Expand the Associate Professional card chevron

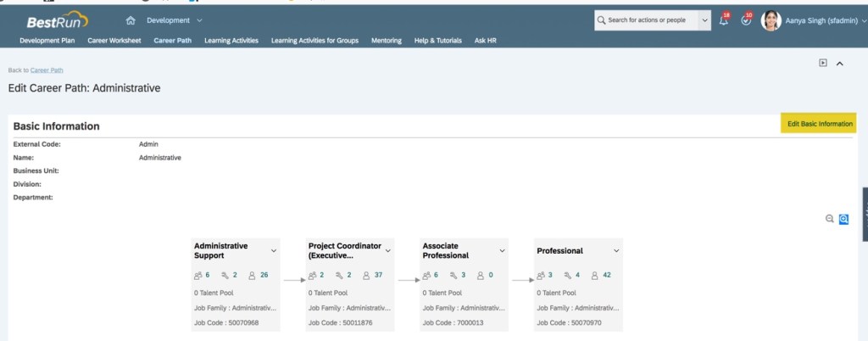click(x=502, y=250)
